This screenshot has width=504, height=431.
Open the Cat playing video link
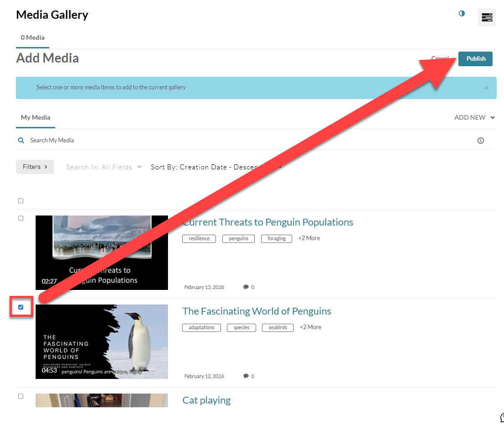pyautogui.click(x=206, y=400)
